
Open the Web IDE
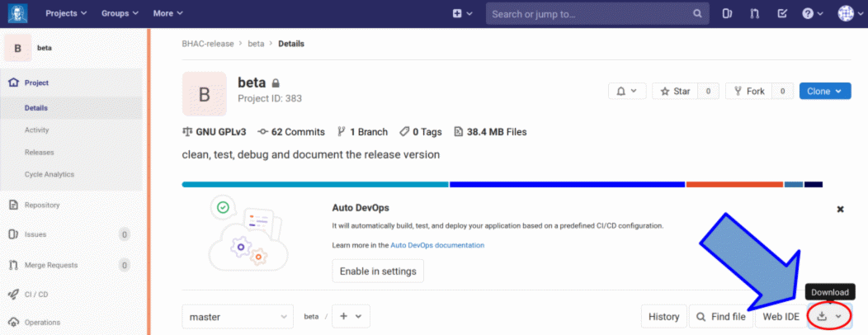(781, 317)
